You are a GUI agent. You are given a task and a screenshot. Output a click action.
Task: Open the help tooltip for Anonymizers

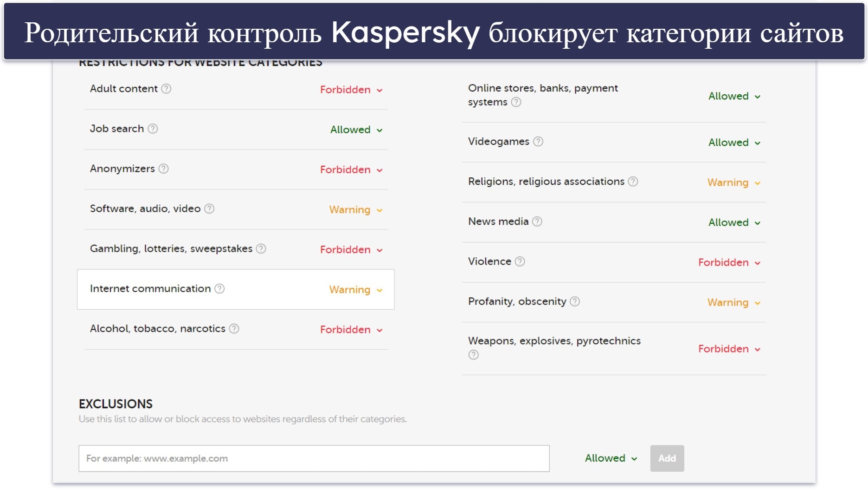coord(163,169)
